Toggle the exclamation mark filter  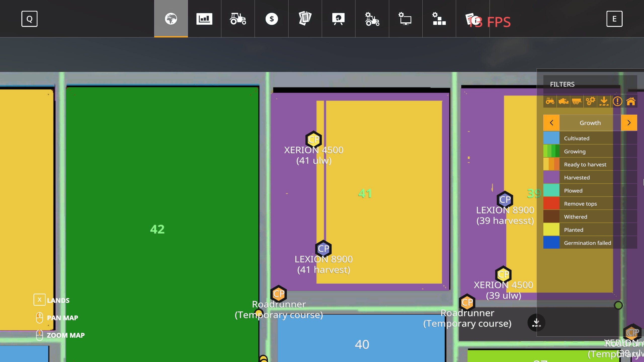pos(617,101)
